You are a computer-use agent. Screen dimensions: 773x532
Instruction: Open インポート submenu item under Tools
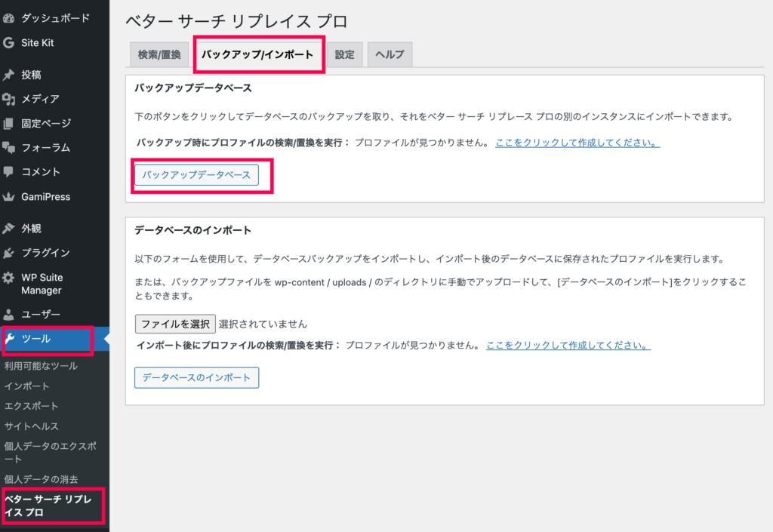26,386
